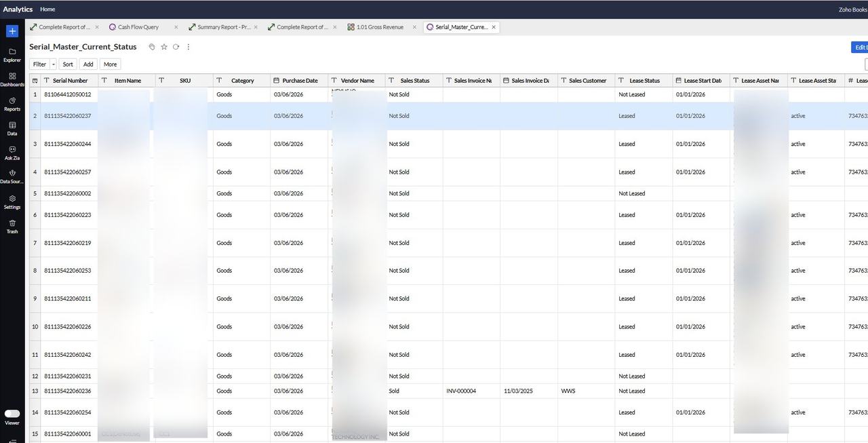
Task: Click Zoho Books label in top bar
Action: point(854,9)
